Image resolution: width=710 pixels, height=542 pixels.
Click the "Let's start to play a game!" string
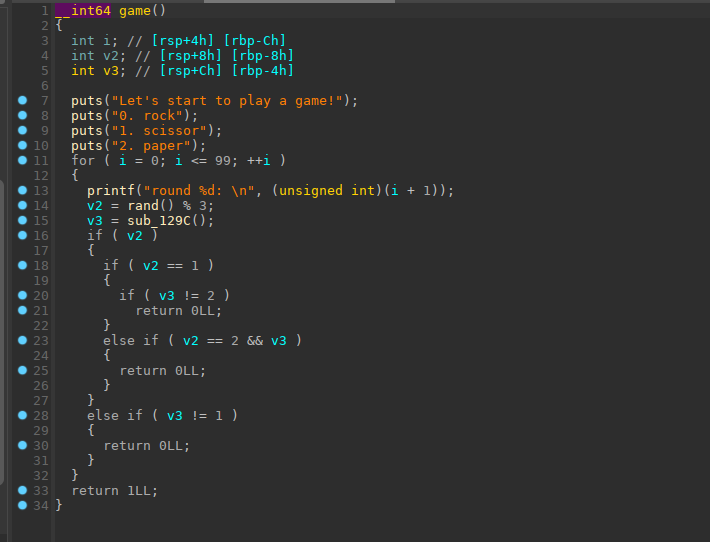click(x=227, y=101)
